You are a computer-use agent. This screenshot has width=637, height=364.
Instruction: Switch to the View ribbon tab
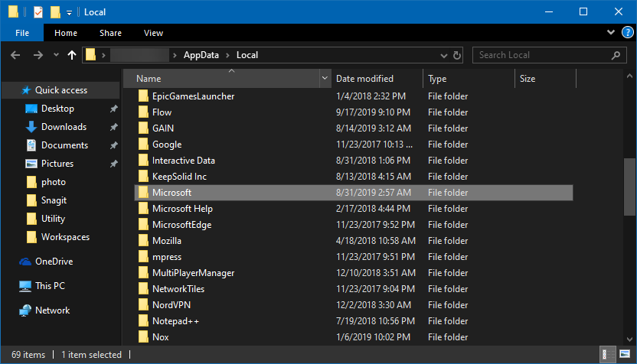click(153, 33)
